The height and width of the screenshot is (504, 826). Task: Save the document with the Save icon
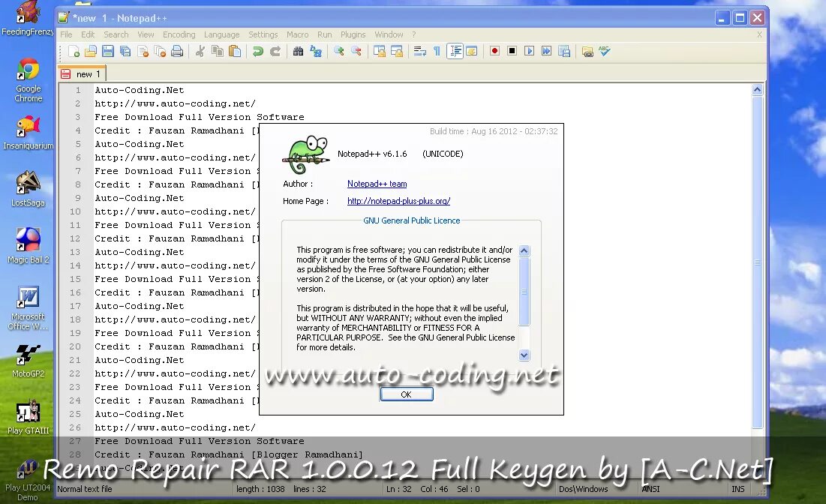tap(108, 51)
